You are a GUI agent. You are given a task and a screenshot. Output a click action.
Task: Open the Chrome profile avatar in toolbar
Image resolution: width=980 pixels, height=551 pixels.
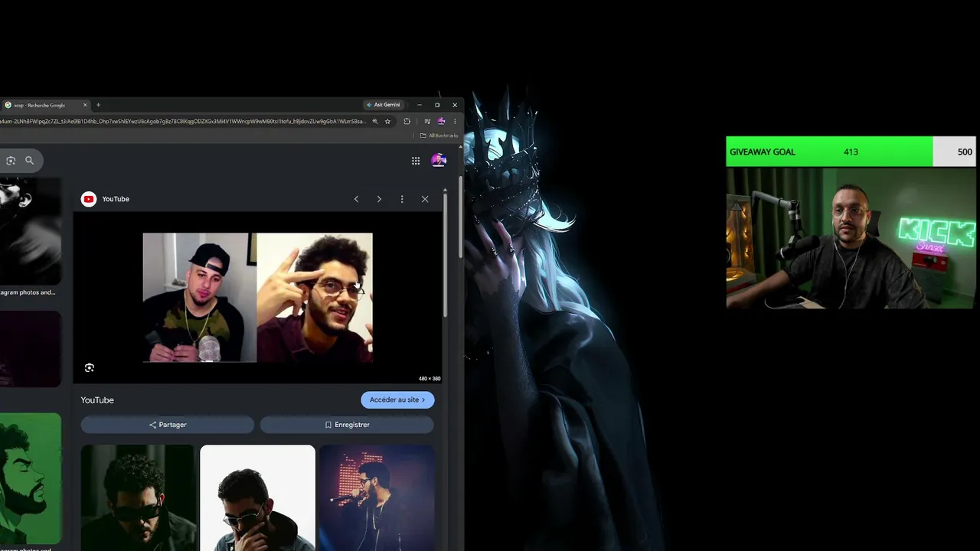pyautogui.click(x=441, y=121)
